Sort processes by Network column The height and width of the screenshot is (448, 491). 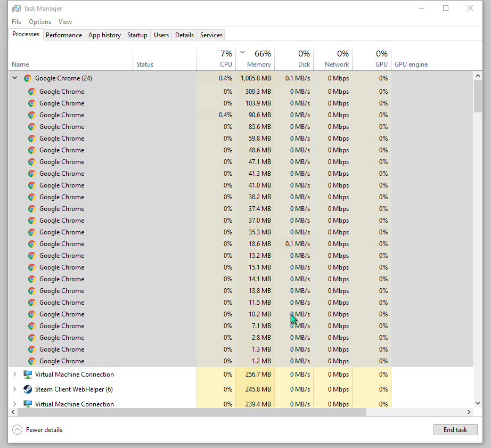tap(333, 59)
